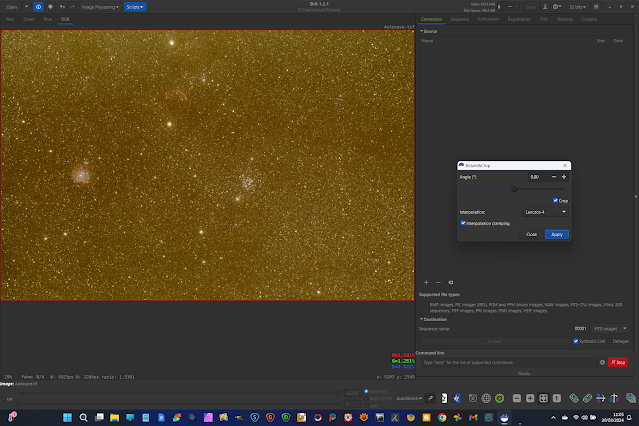
Task: Click the change working directory home icon
Action: click(x=37, y=6)
